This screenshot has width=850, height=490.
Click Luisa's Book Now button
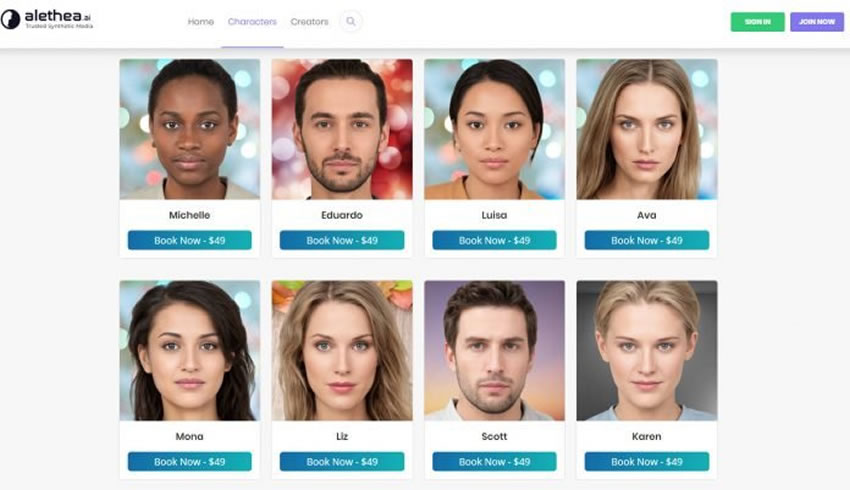point(494,240)
